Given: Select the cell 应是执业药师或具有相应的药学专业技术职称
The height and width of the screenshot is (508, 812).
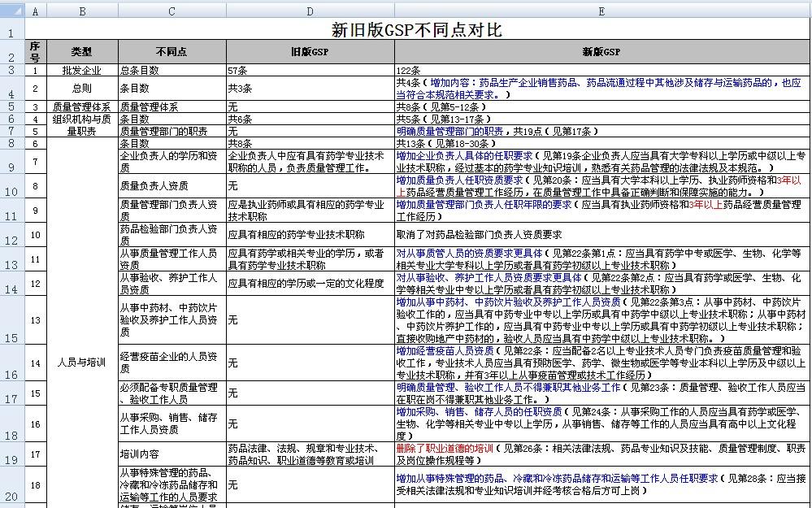Looking at the screenshot, I should coord(310,211).
